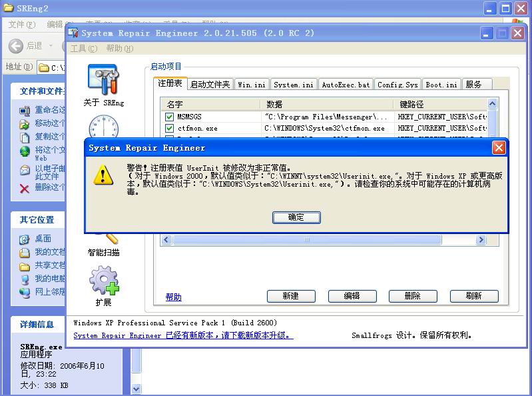
Task: Click the folder icon in the address bar
Action: coord(44,67)
